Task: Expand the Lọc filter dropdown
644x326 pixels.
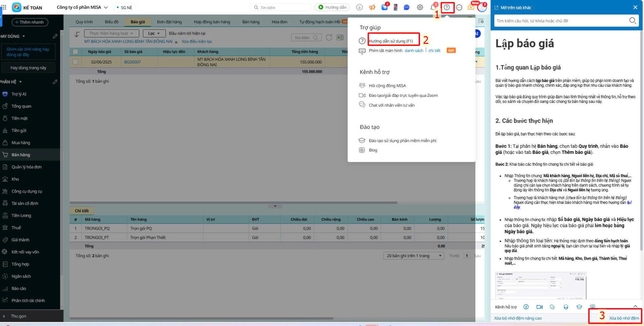Action: (x=154, y=33)
